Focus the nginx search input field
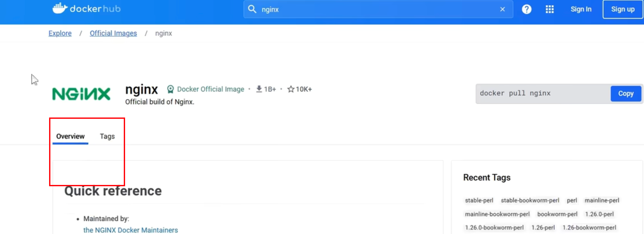Image resolution: width=644 pixels, height=234 pixels. (379, 9)
